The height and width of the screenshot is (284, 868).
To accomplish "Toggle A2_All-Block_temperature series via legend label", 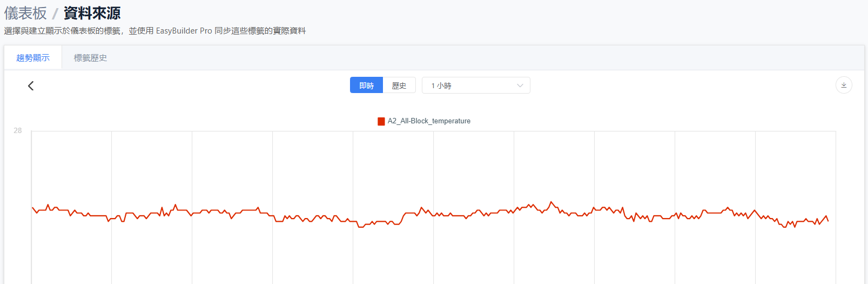I will pos(429,121).
